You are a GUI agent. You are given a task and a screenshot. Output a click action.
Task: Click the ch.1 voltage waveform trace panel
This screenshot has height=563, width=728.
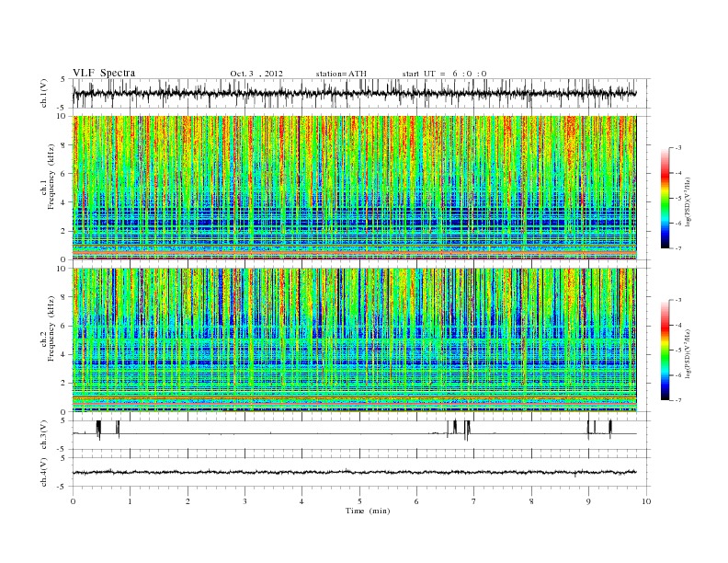(x=361, y=93)
